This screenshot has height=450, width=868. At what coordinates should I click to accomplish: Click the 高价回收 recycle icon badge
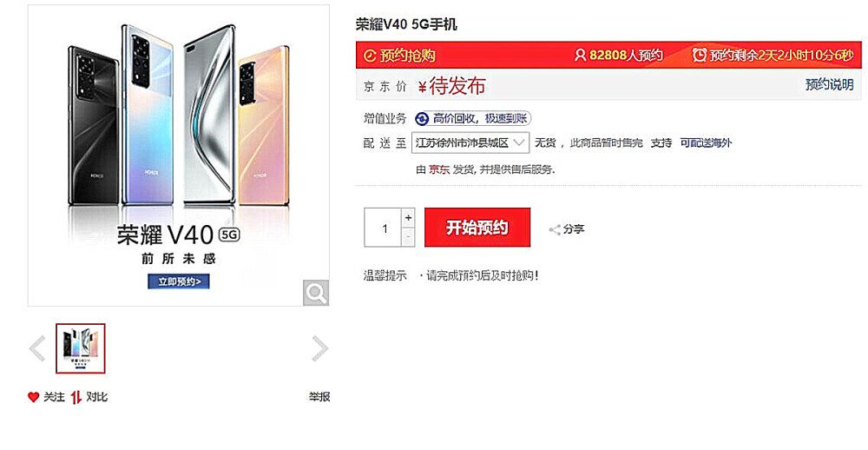tap(422, 119)
